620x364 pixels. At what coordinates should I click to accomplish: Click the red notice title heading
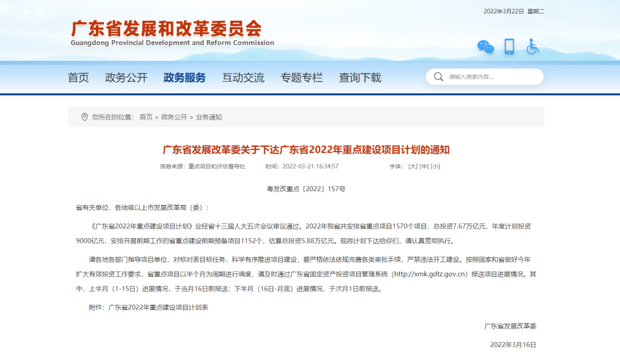[306, 150]
